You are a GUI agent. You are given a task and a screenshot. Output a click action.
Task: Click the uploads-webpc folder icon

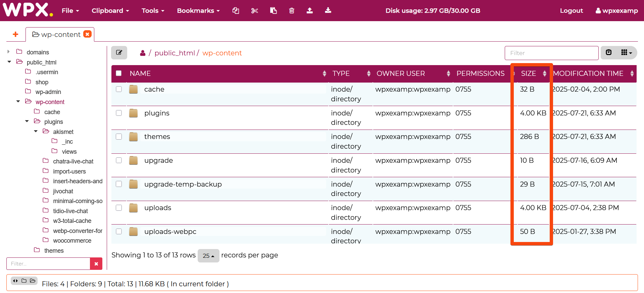click(134, 232)
